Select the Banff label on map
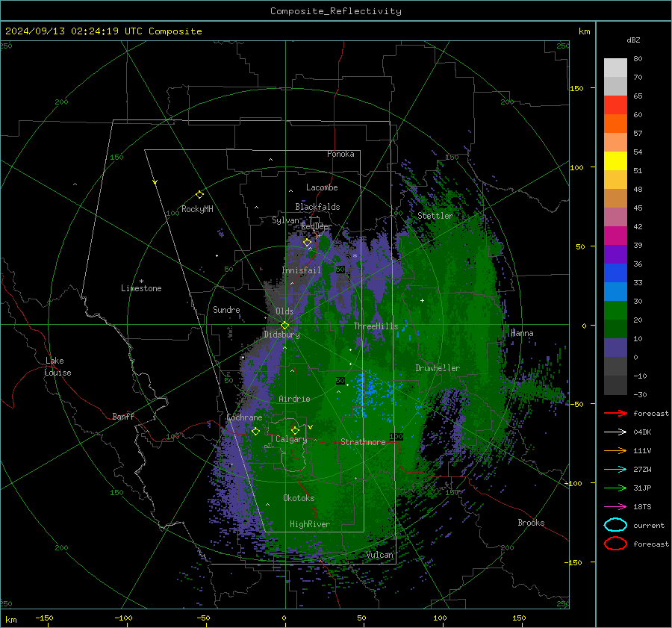 [x=123, y=416]
